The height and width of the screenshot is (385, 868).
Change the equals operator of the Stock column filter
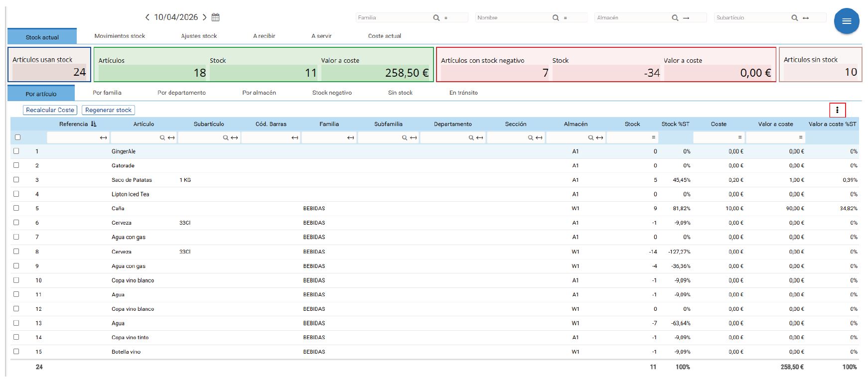click(653, 137)
